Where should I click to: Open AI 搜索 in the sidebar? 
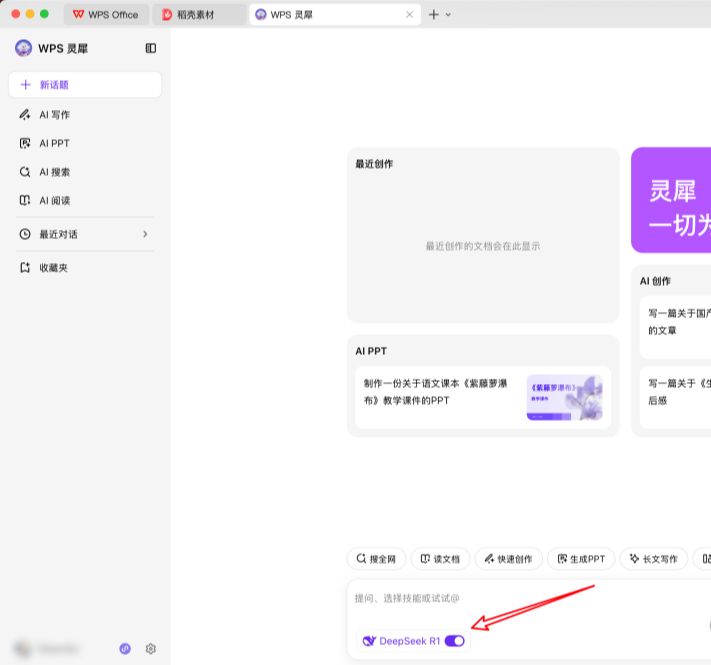click(x=85, y=172)
